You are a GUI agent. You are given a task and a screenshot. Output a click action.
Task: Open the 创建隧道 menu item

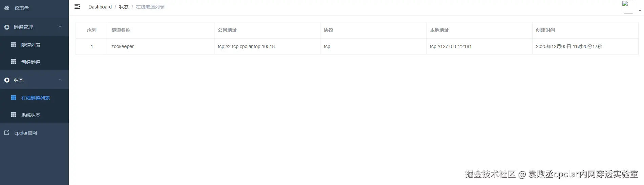[x=31, y=62]
